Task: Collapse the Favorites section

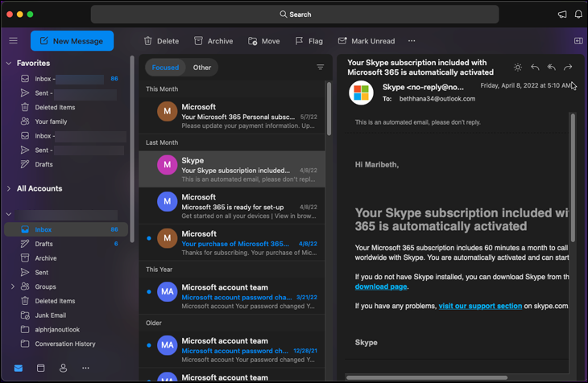Action: point(9,63)
